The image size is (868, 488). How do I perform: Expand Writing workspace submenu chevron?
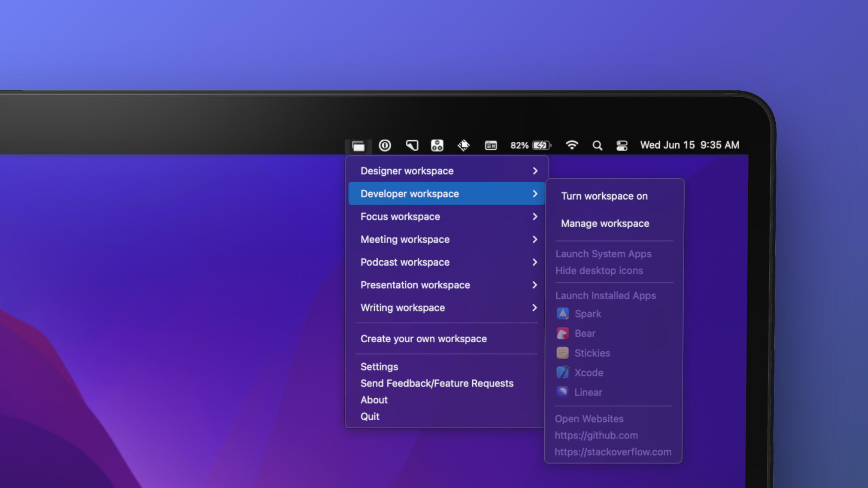coord(535,308)
